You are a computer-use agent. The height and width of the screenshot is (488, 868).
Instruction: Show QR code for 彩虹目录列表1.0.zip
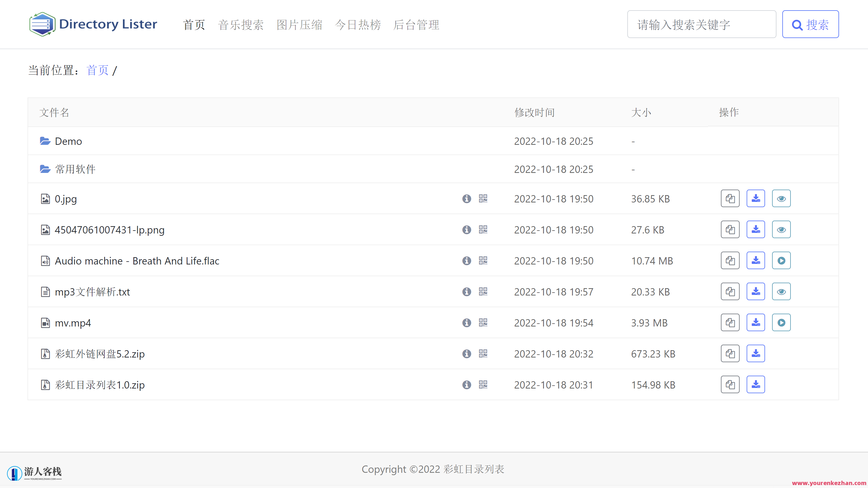pos(483,384)
